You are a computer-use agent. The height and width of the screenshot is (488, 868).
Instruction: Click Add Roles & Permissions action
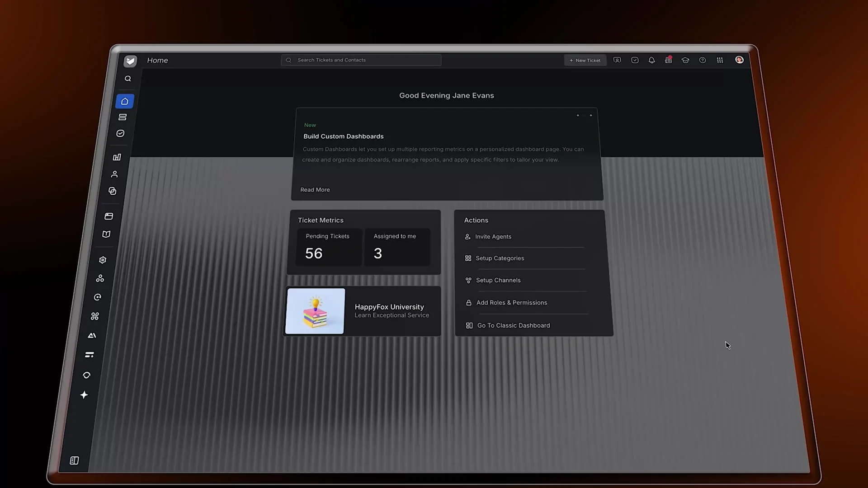point(507,303)
